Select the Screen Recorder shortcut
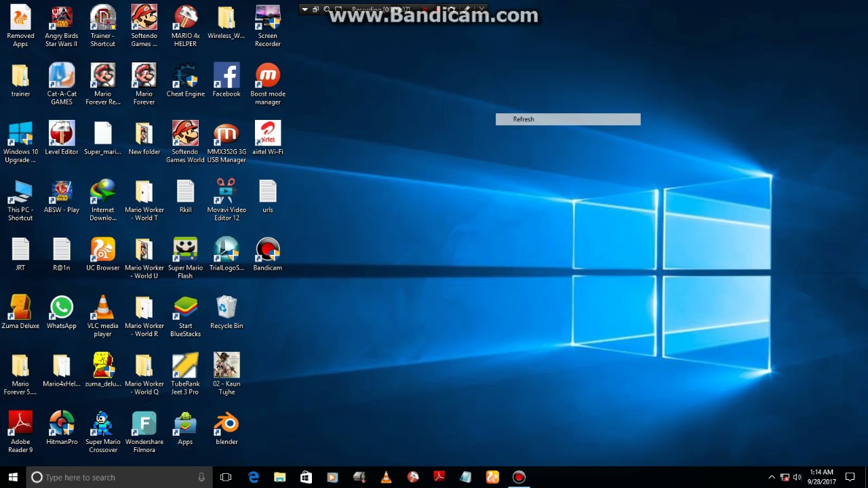868x488 pixels. coord(268,27)
